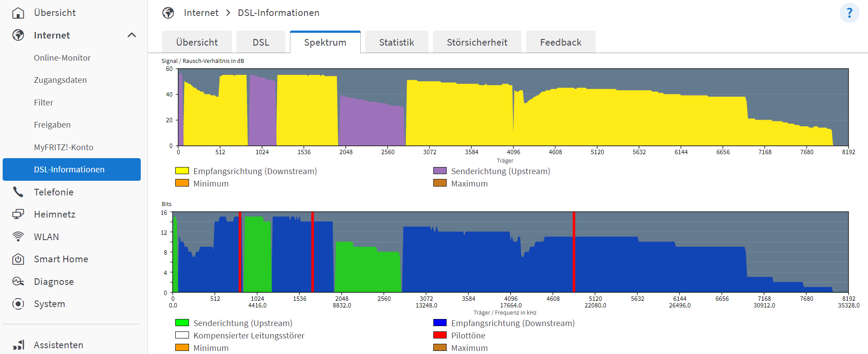Click the white Kompensierter Leitungsstörer swatch
Screen dimensions: 868x354
pos(182,335)
